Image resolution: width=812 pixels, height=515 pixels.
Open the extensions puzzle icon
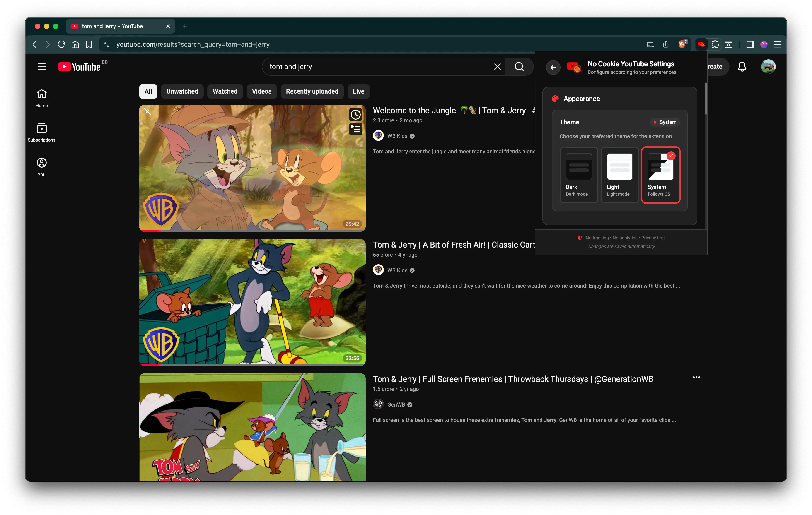pos(715,44)
